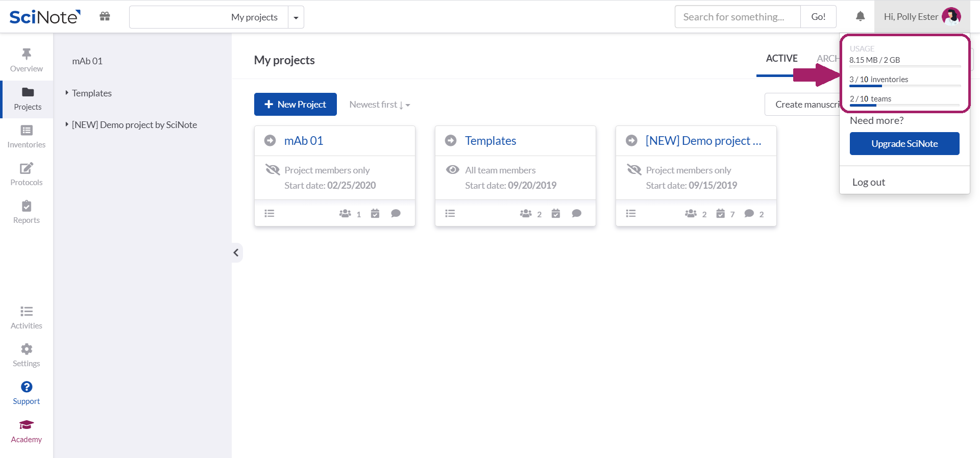Open Inventories in sidebar
Image resolution: width=980 pixels, height=458 pixels.
[27, 137]
